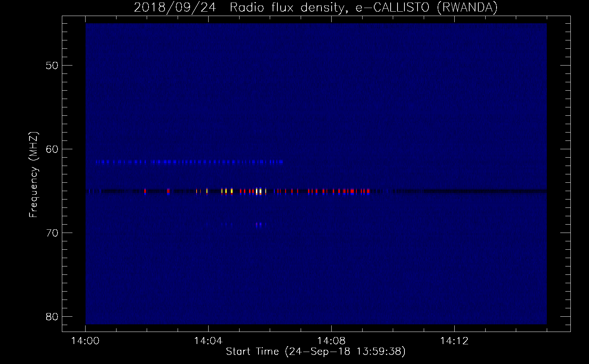This screenshot has width=589, height=364.
Task: Click the 14:12 time tick label
Action: click(454, 341)
